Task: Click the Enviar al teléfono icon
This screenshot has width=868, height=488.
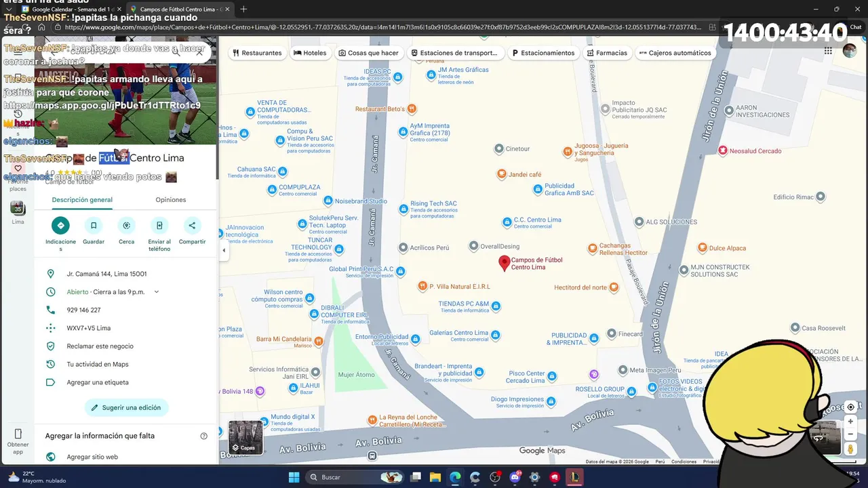Action: pos(159,225)
